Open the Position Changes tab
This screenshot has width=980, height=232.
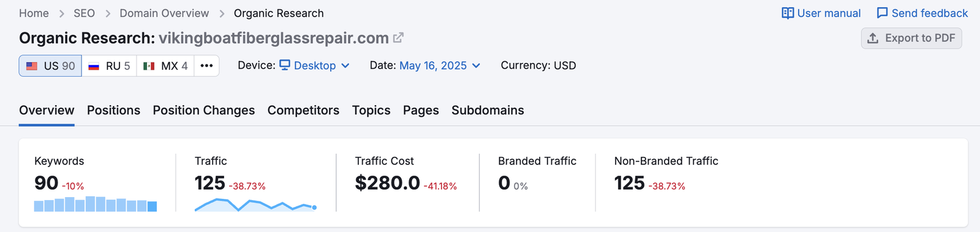[204, 110]
